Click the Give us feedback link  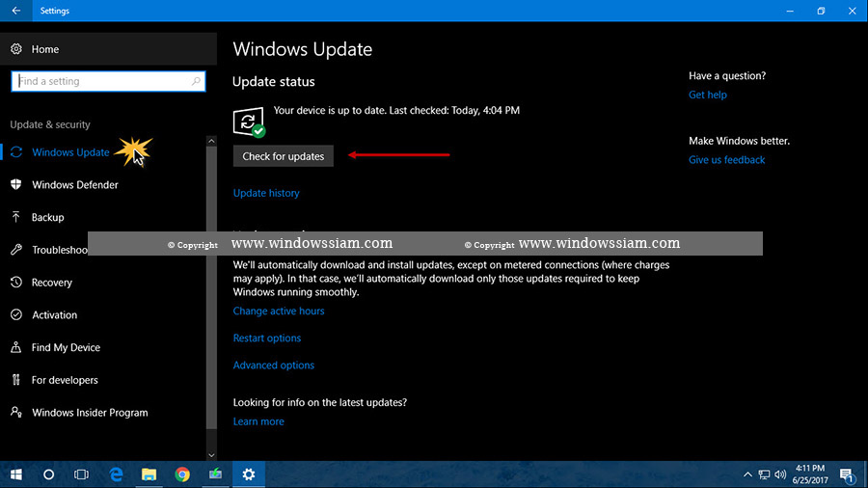(x=727, y=160)
